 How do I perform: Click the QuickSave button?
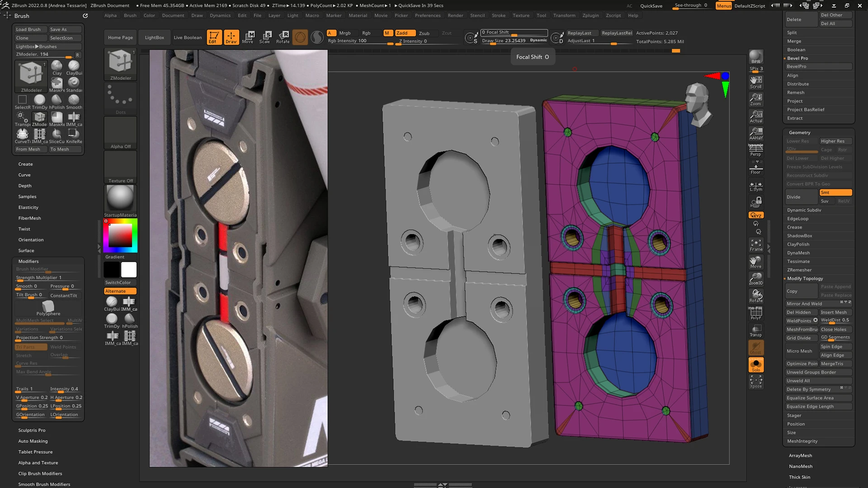pyautogui.click(x=651, y=6)
